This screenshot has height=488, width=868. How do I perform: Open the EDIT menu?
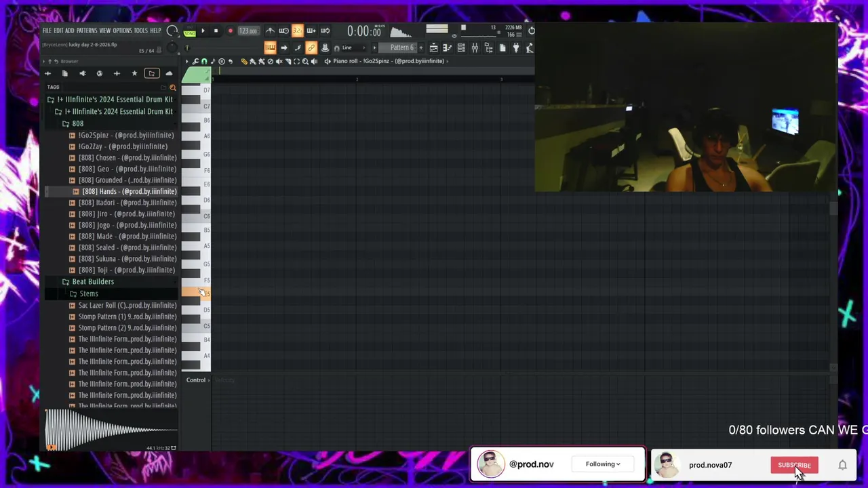tap(59, 31)
